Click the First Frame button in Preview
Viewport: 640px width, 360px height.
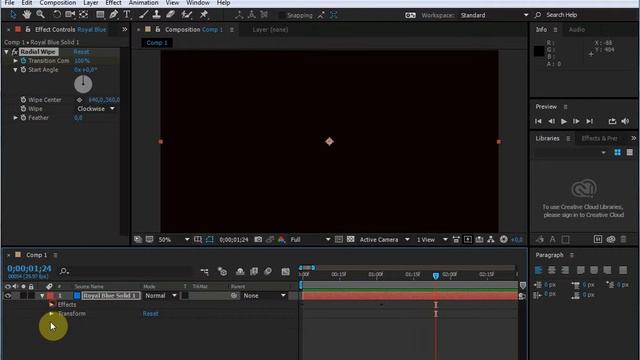click(x=538, y=121)
